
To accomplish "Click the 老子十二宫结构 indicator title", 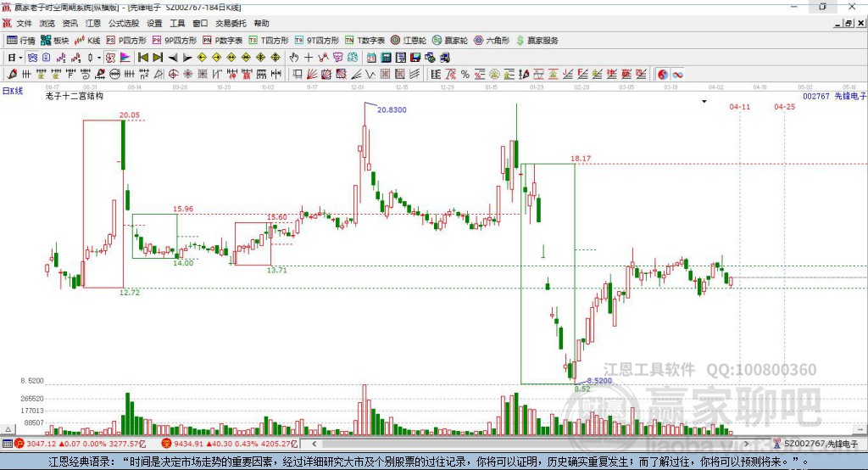I will click(x=75, y=97).
